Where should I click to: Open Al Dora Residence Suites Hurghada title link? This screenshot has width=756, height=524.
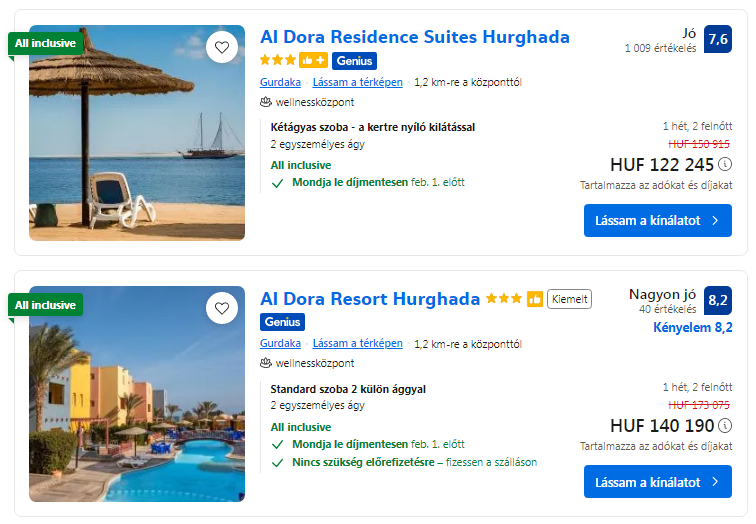tap(414, 37)
